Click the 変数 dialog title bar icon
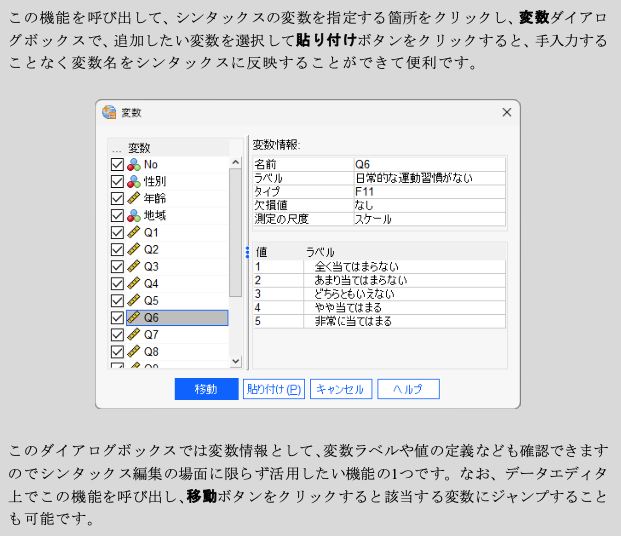The image size is (621, 536). tap(110, 112)
